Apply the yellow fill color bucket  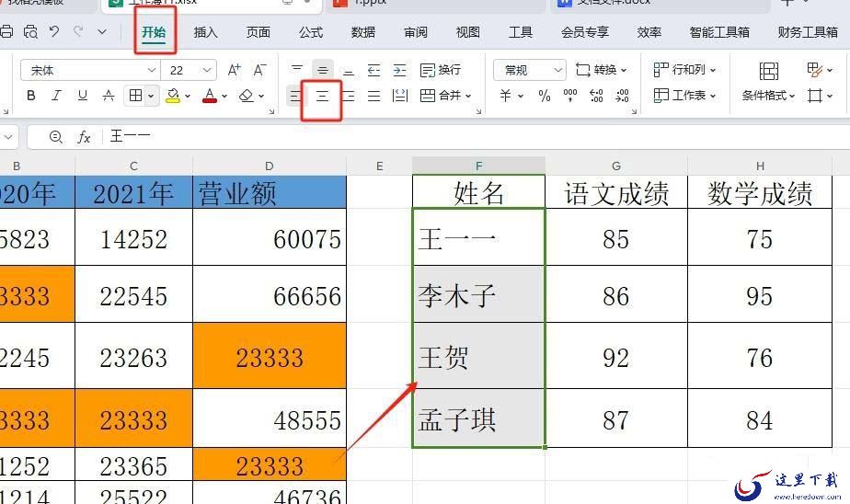click(173, 96)
